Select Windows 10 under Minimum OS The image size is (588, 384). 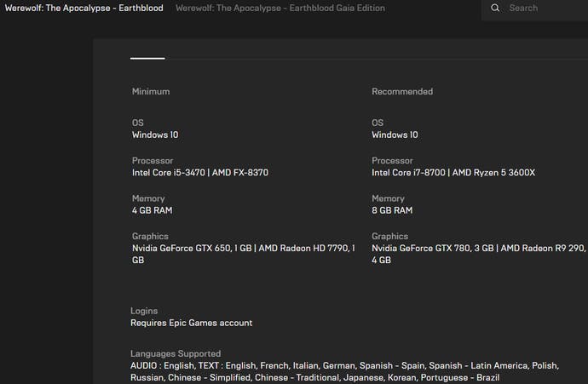(155, 135)
